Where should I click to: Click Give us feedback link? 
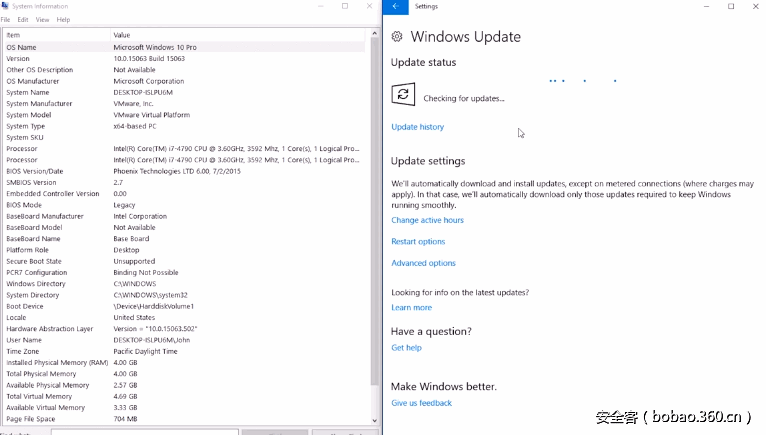pos(421,403)
